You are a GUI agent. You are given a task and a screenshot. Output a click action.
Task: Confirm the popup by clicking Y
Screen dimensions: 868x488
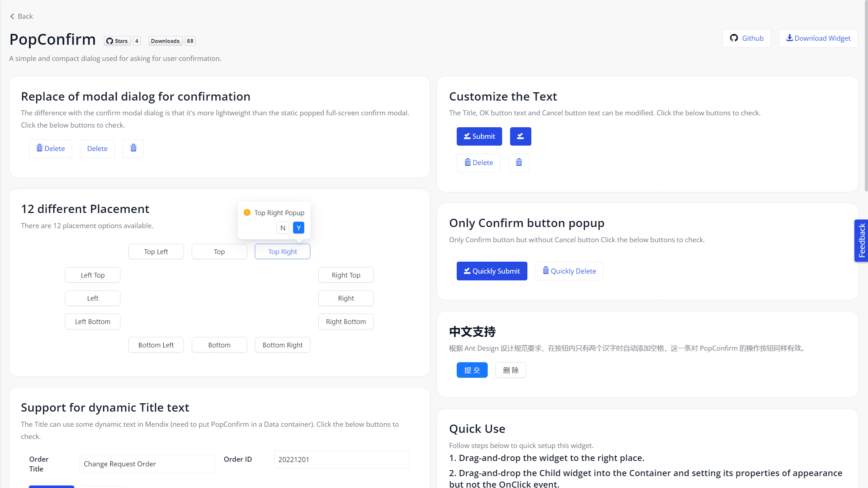pyautogui.click(x=298, y=227)
